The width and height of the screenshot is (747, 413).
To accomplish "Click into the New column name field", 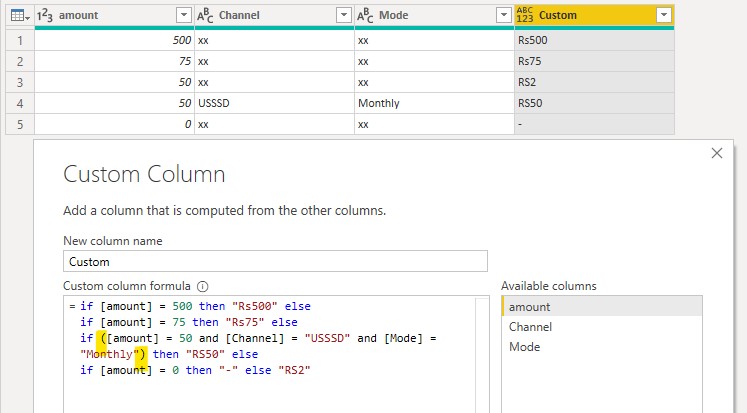I will pyautogui.click(x=275, y=262).
